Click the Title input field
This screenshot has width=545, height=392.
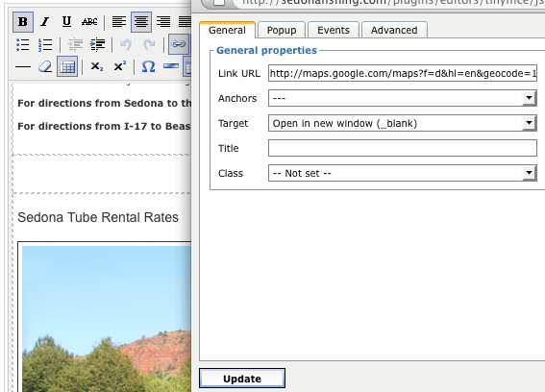click(403, 148)
